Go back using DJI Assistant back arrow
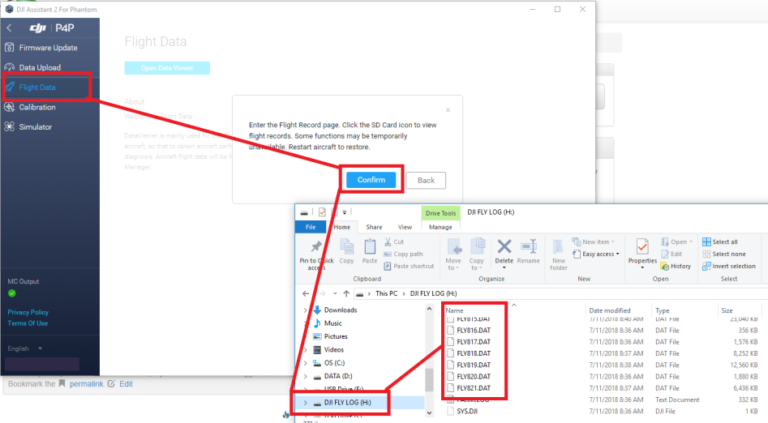The height and width of the screenshot is (423, 768). pyautogui.click(x=9, y=28)
